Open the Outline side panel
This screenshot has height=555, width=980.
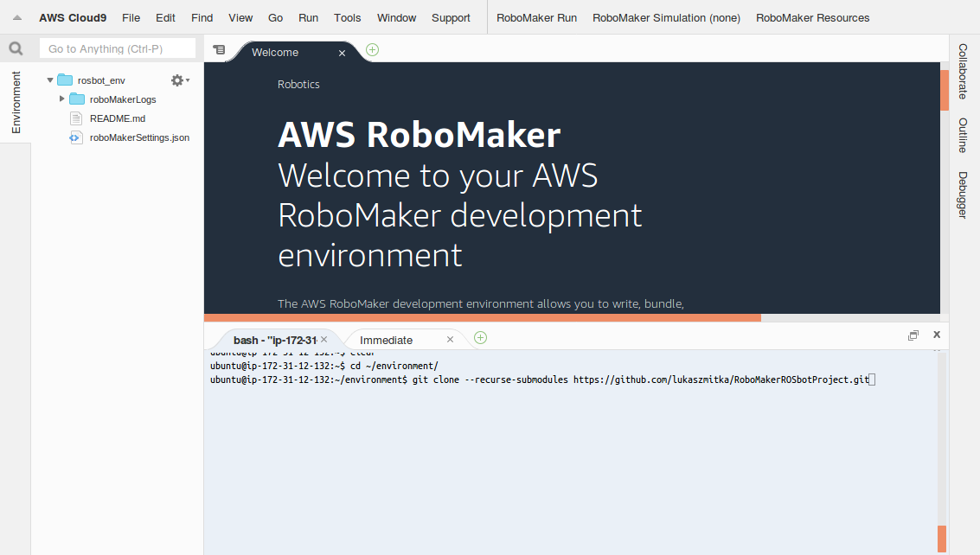pos(963,136)
